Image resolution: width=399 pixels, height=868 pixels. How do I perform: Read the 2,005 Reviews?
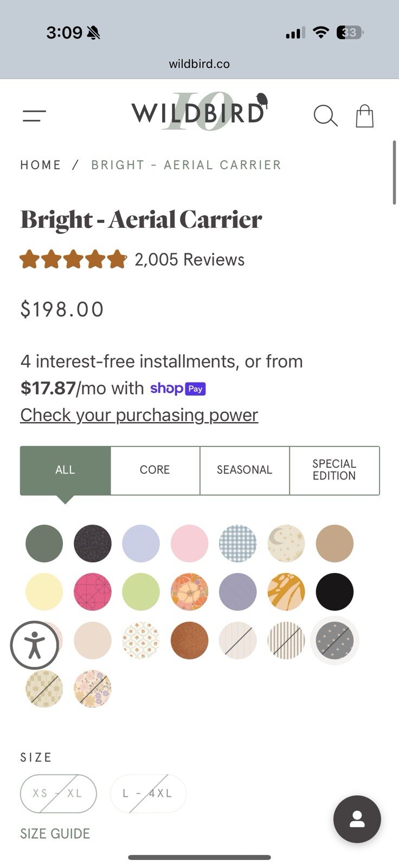pos(189,260)
